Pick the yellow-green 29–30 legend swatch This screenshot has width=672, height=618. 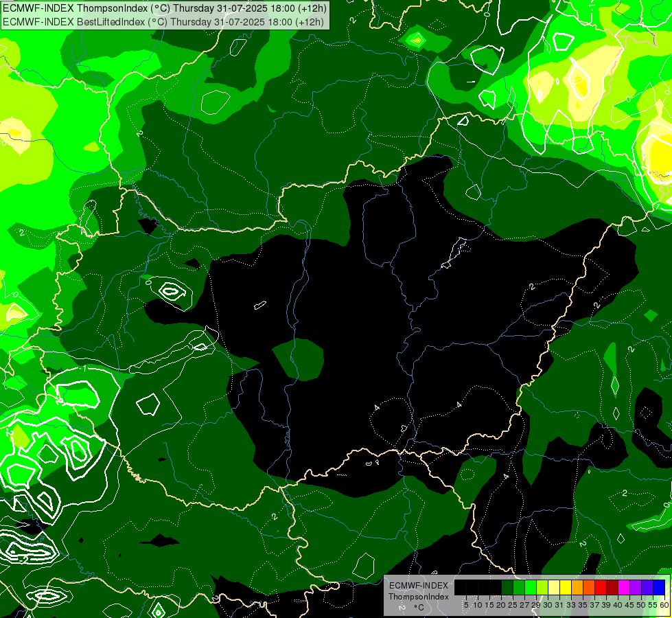(542, 587)
